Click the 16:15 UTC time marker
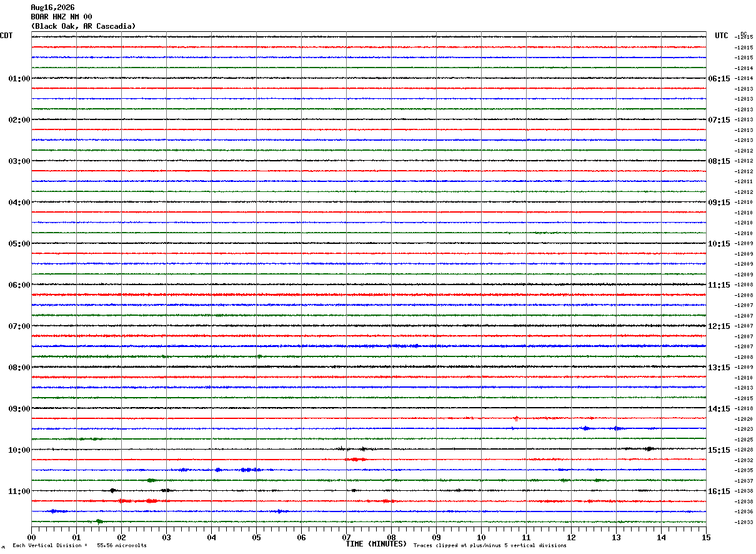 pyautogui.click(x=719, y=491)
